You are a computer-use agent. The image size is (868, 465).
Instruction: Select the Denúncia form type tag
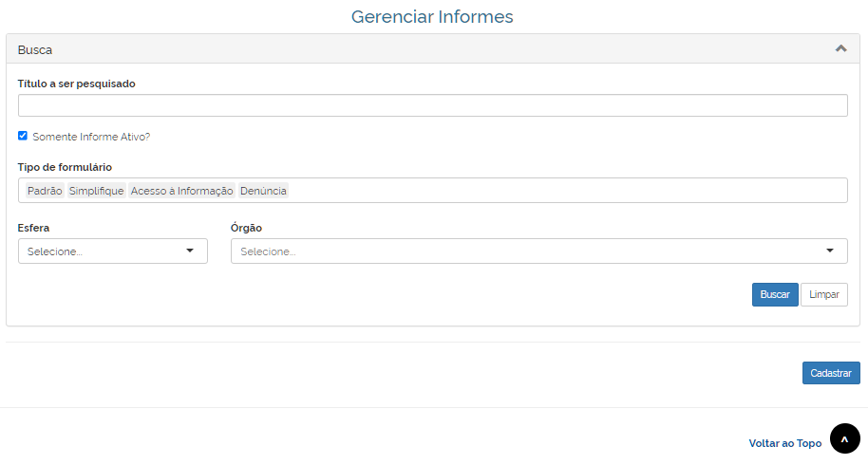263,191
